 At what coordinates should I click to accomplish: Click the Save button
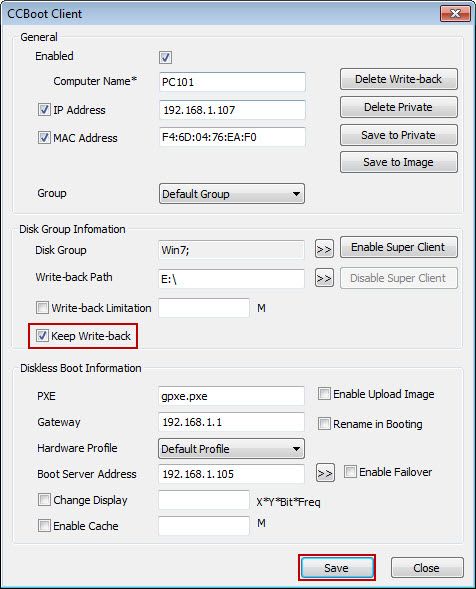pos(337,568)
